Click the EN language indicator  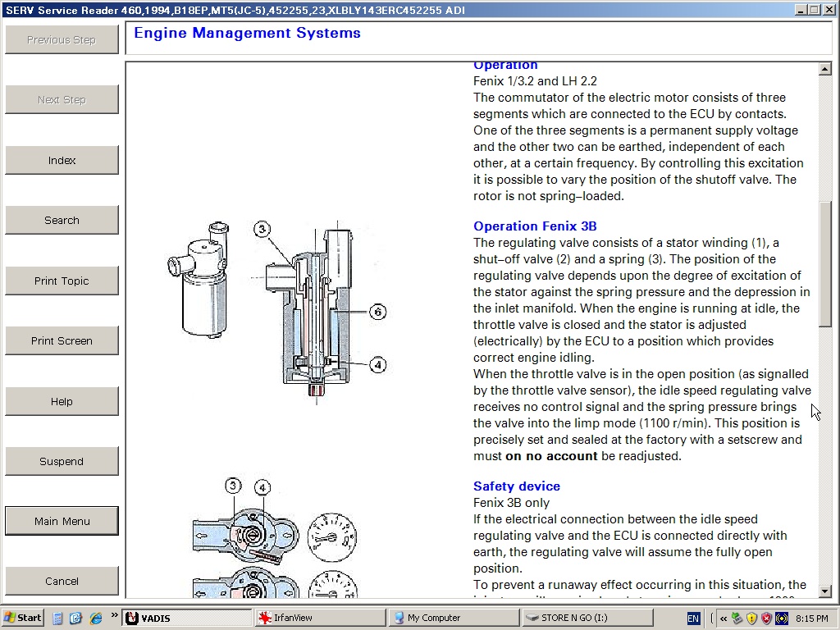coord(692,619)
